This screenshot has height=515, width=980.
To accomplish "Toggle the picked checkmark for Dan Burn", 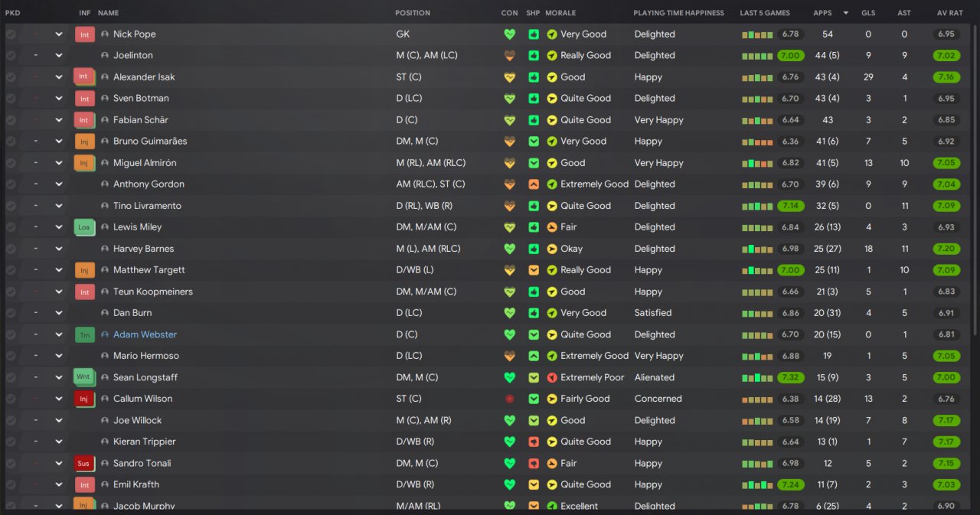I will pos(11,313).
